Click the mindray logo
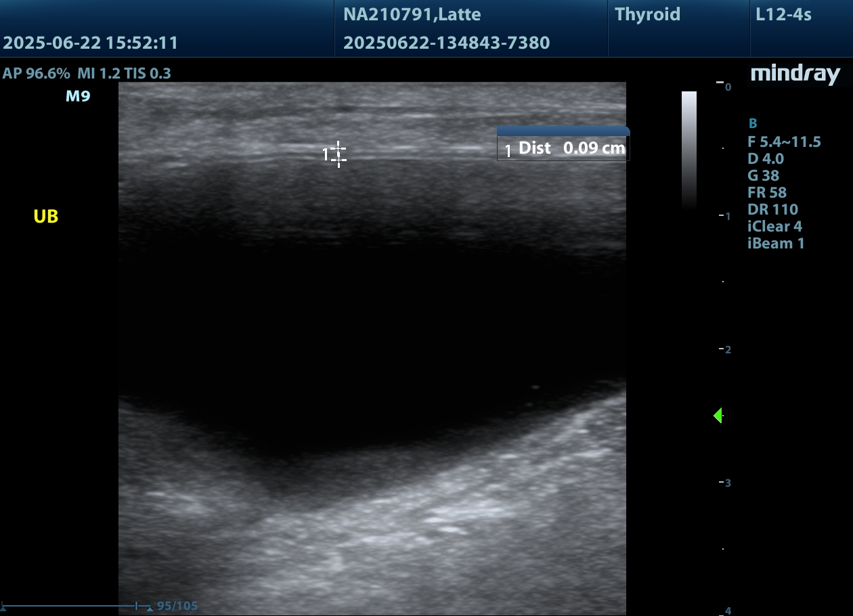Viewport: 853px width, 616px height. point(795,74)
